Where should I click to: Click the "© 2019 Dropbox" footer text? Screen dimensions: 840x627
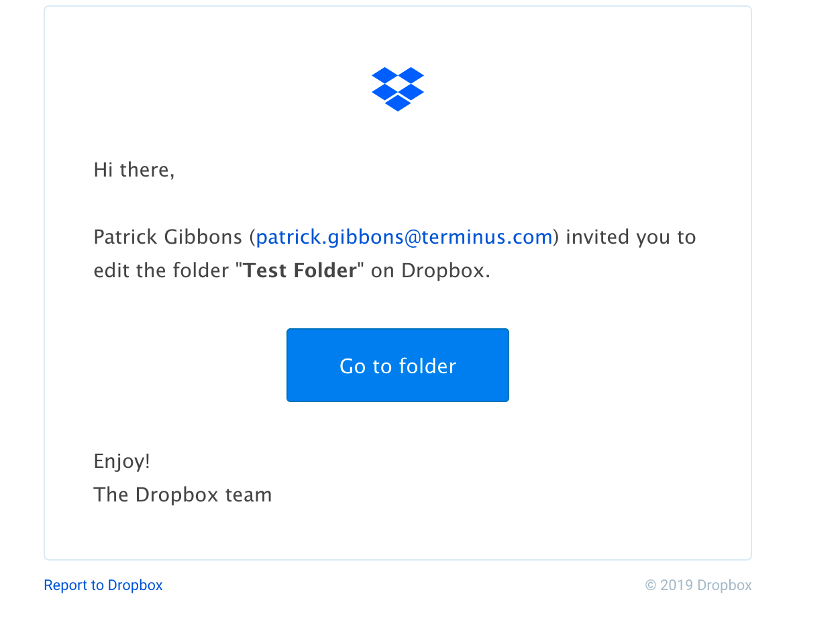click(x=698, y=585)
